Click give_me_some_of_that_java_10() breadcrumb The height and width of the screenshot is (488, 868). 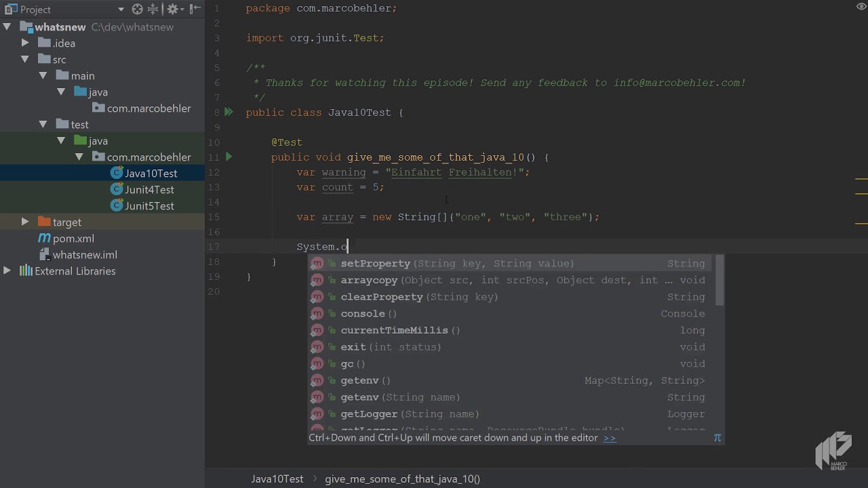(402, 479)
